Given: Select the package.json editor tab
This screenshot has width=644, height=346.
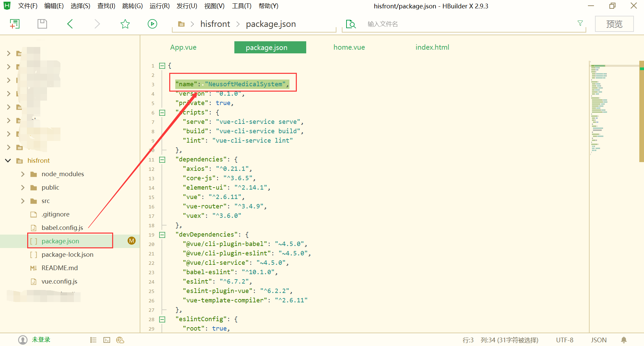Looking at the screenshot, I should (x=270, y=47).
